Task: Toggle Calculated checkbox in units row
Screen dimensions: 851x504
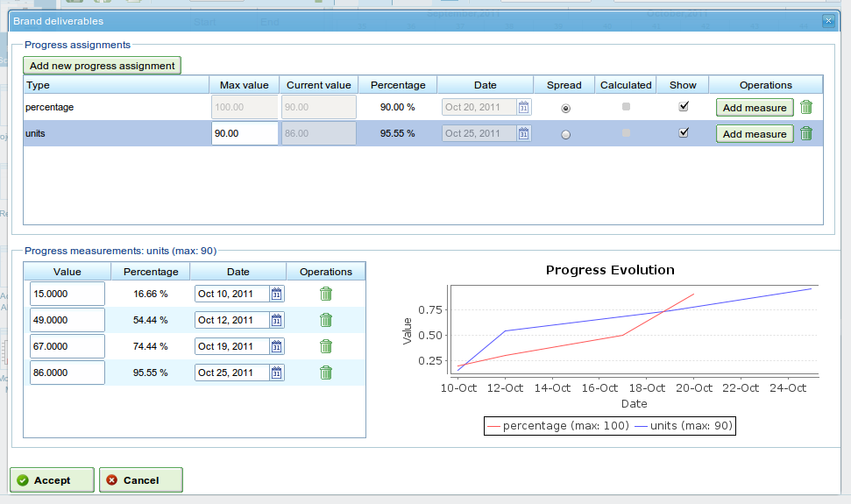Action: point(626,133)
